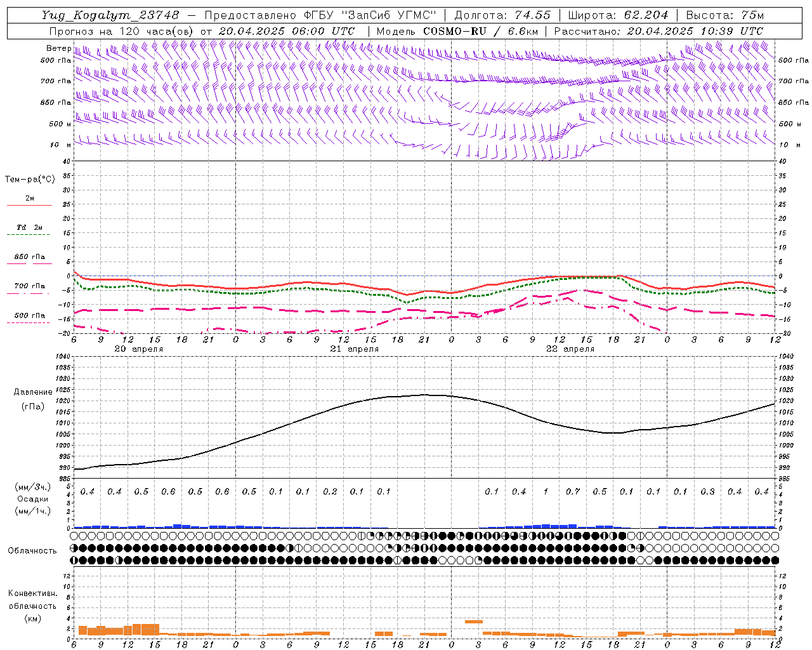Click the (гПа) unit under Давление
This screenshot has height=650, width=812.
tap(33, 406)
